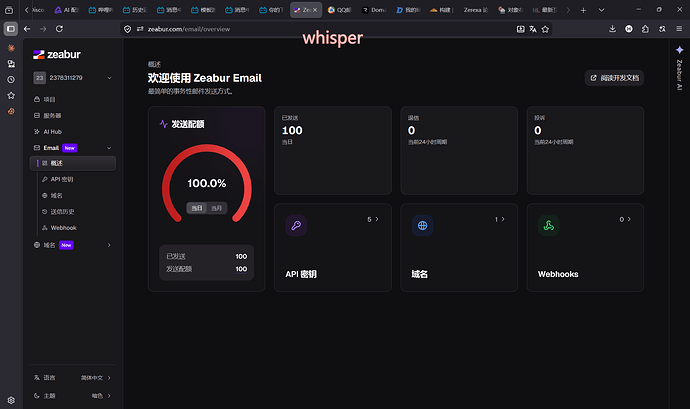Click the synced tabs icon in browser sidebar
Screen dimensions: 690x409
coord(11,64)
